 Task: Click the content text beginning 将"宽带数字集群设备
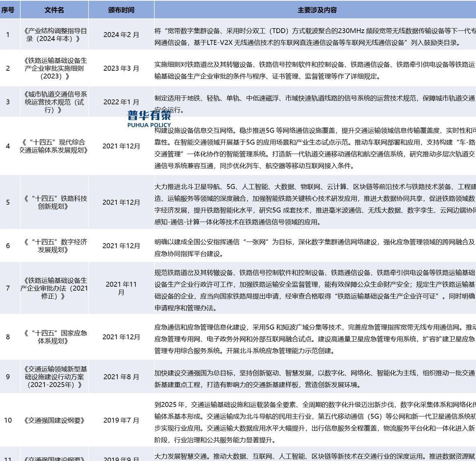(315, 37)
